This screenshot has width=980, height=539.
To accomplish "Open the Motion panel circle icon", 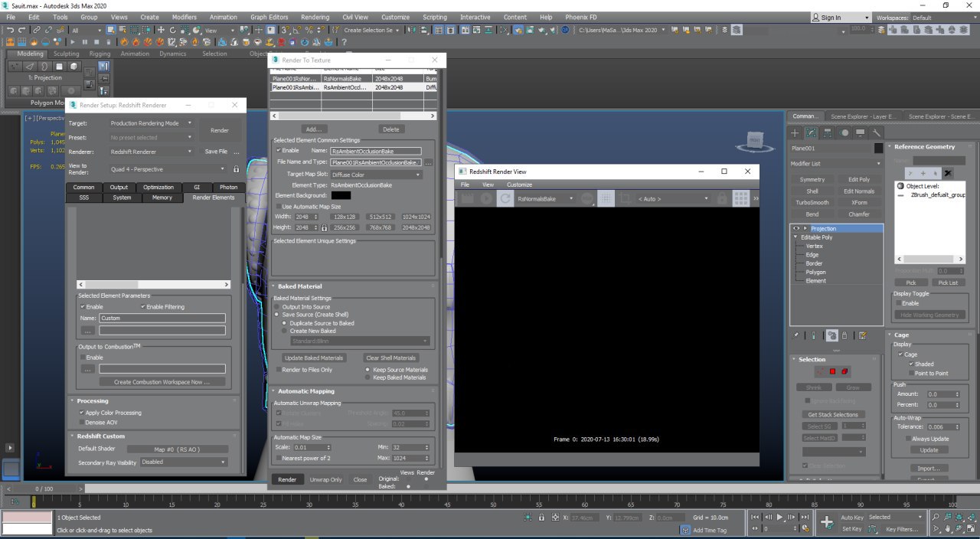I will [x=844, y=132].
